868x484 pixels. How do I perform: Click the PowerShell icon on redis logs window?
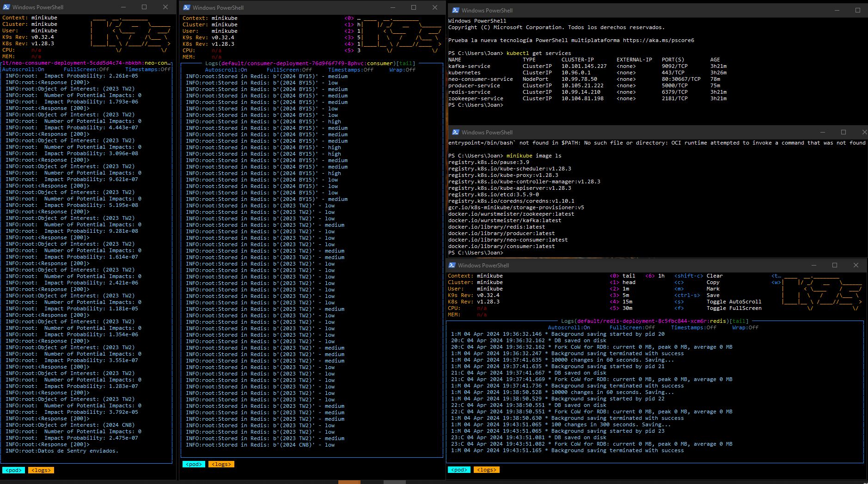(452, 265)
